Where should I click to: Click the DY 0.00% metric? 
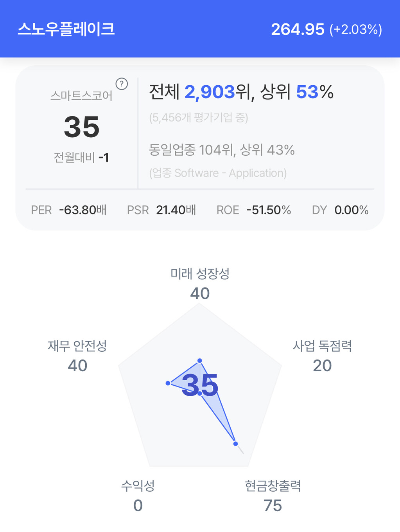340,210
